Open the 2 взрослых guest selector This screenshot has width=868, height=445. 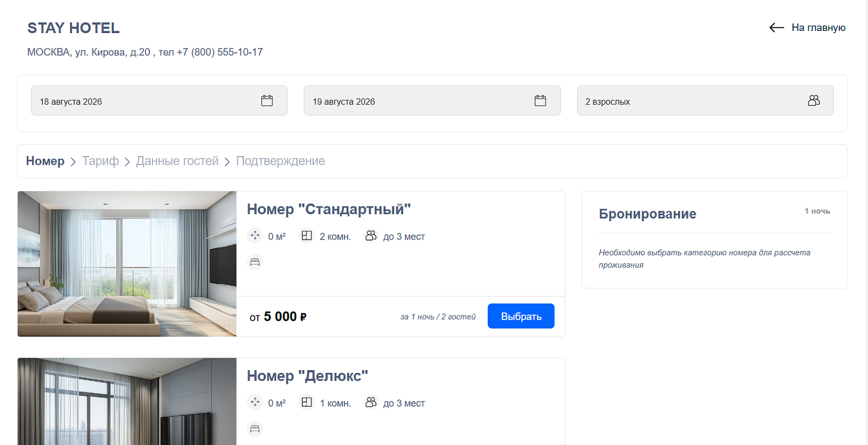705,101
